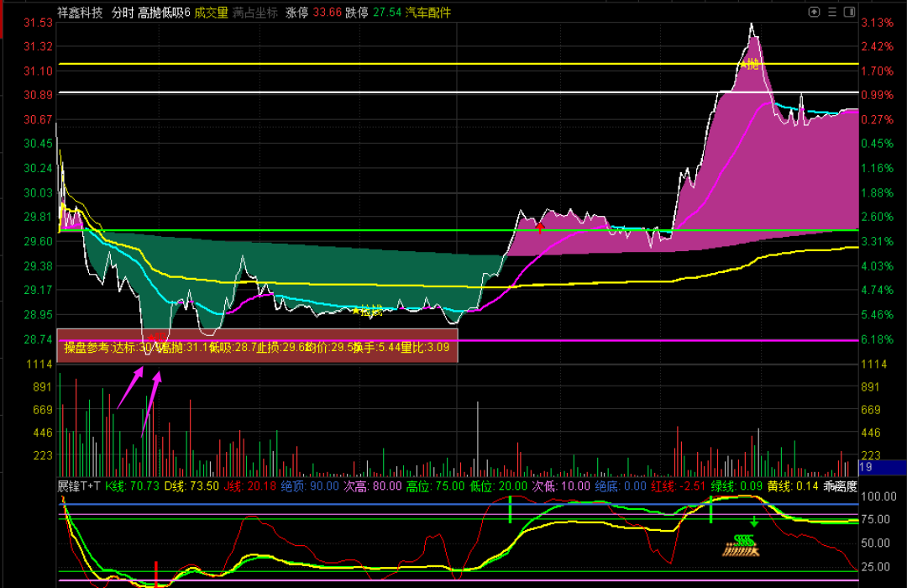This screenshot has height=588, width=907.
Task: Click the 红线: -2.51 value
Action: point(679,486)
